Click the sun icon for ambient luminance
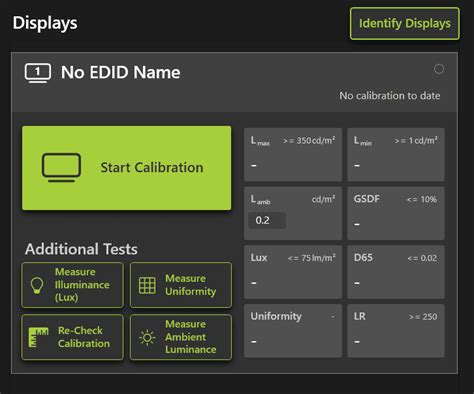The width and height of the screenshot is (474, 394). tap(147, 338)
